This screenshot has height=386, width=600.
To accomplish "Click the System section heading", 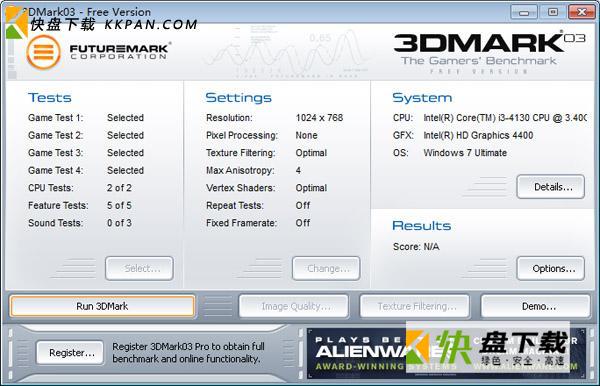I will coord(422,98).
